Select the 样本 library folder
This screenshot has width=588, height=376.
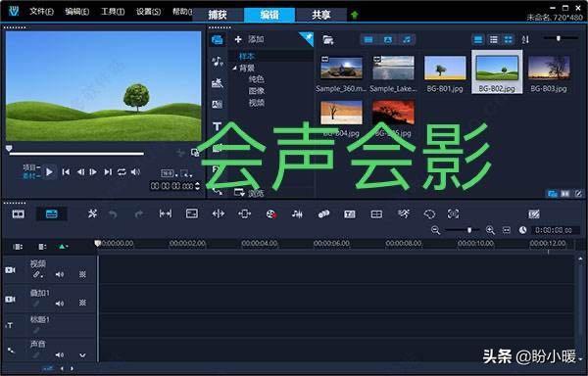246,56
